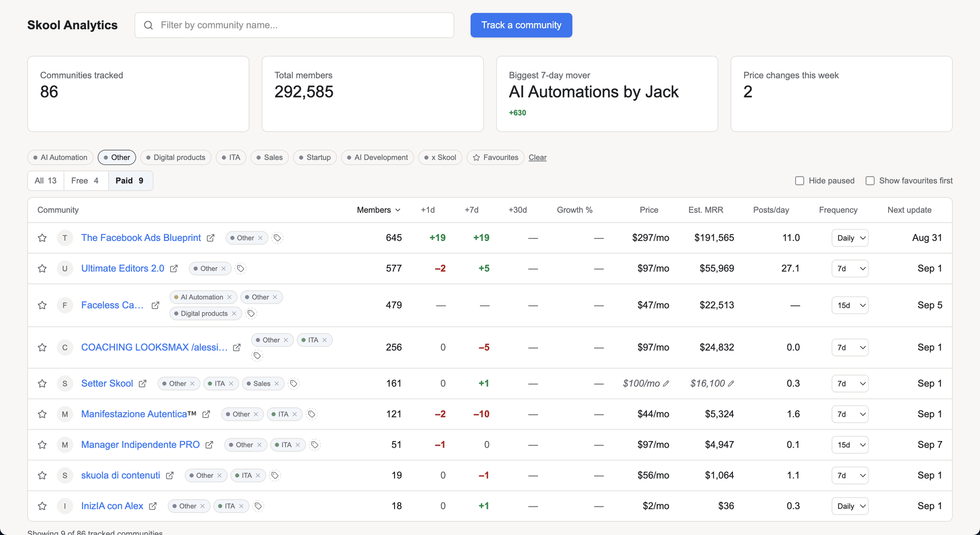
Task: Open external link icon beside Faceless Ca…
Action: click(x=155, y=305)
